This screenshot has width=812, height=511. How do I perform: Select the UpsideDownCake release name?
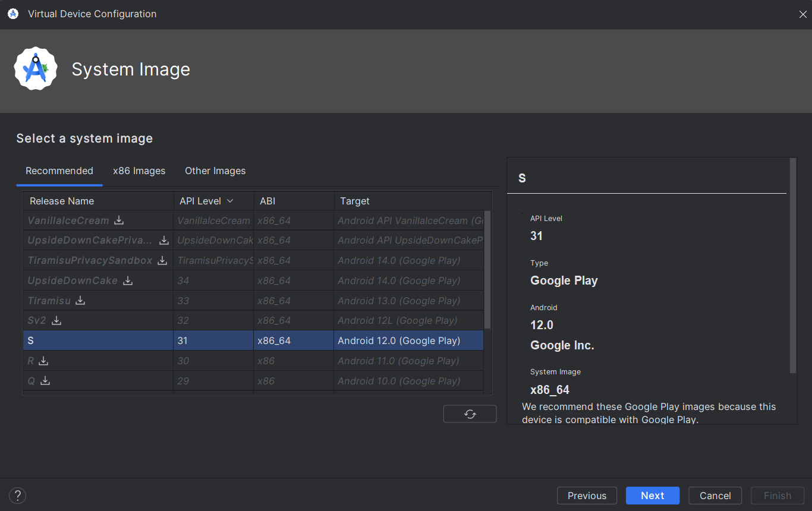click(73, 280)
